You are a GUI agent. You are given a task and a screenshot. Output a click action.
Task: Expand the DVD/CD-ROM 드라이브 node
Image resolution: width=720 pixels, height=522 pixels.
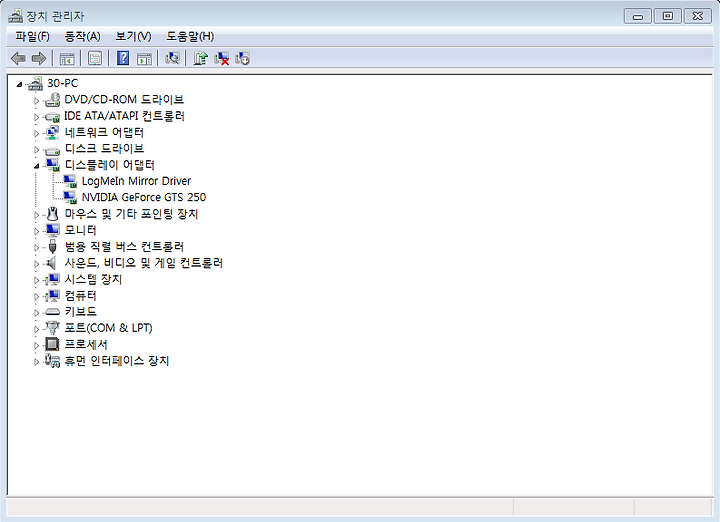pos(37,101)
